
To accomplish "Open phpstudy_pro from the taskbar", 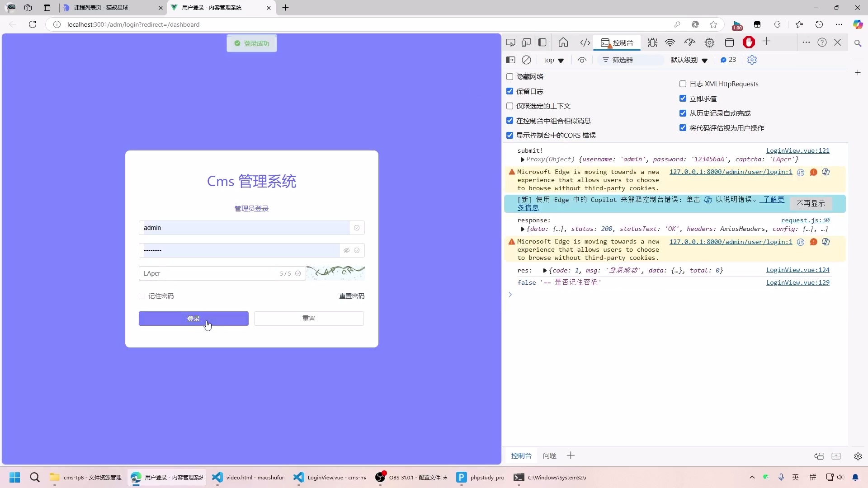I will (481, 477).
